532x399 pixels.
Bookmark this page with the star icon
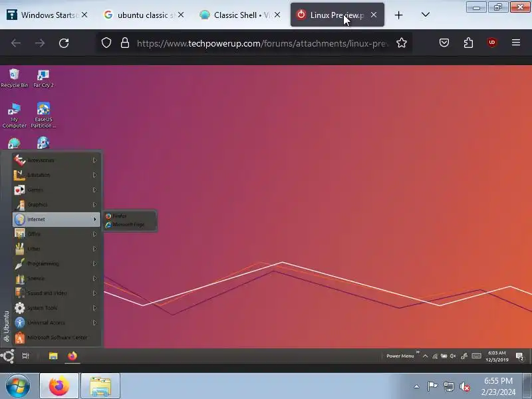[402, 43]
